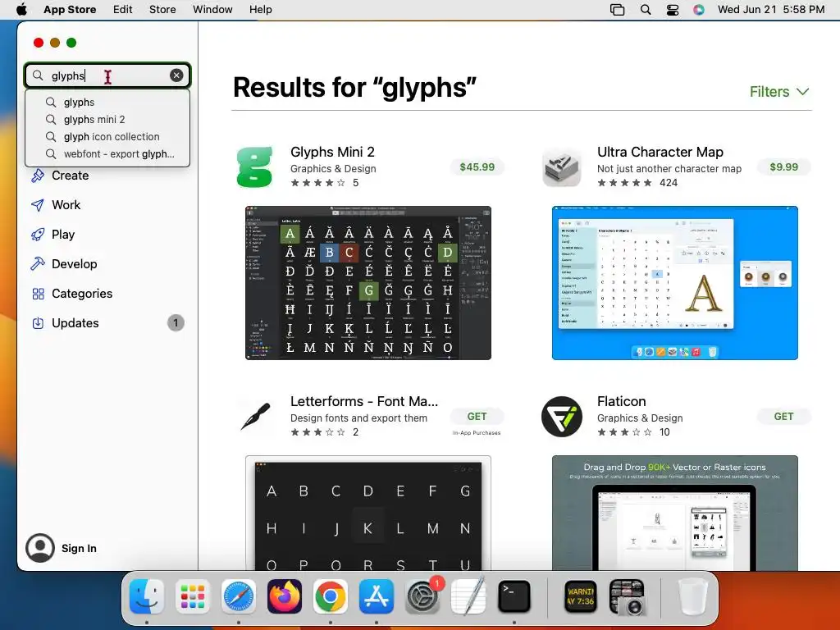The width and height of the screenshot is (840, 630).
Task: Open Spotlight search in menu bar
Action: pos(646,10)
